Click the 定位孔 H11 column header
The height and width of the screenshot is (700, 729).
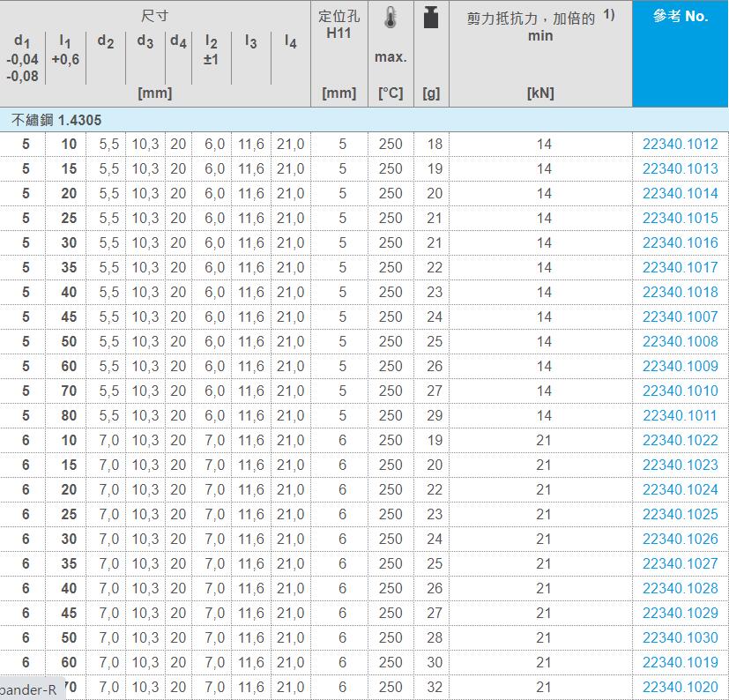(x=338, y=26)
